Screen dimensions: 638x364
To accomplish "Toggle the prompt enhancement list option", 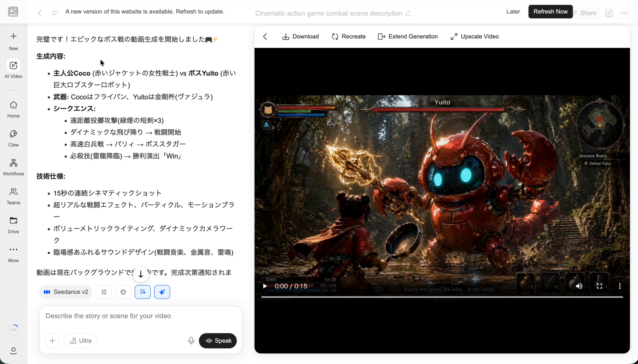I will (x=142, y=292).
